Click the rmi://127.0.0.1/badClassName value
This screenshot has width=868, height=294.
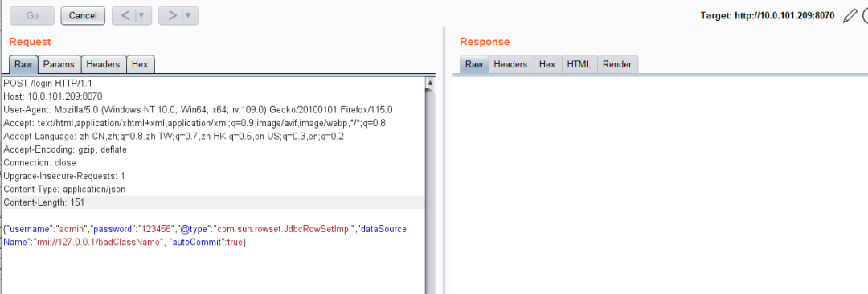pyautogui.click(x=99, y=243)
